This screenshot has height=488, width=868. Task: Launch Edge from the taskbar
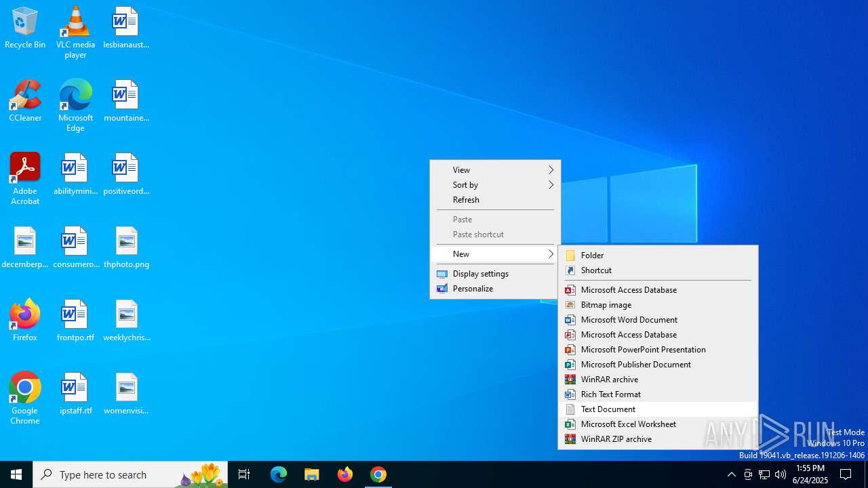(x=279, y=474)
